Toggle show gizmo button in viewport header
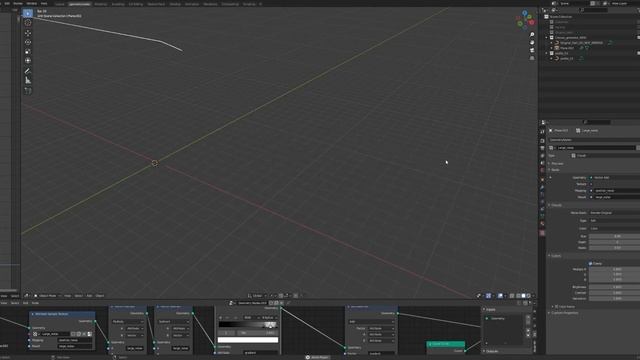This screenshot has height=360, width=640. click(488, 296)
